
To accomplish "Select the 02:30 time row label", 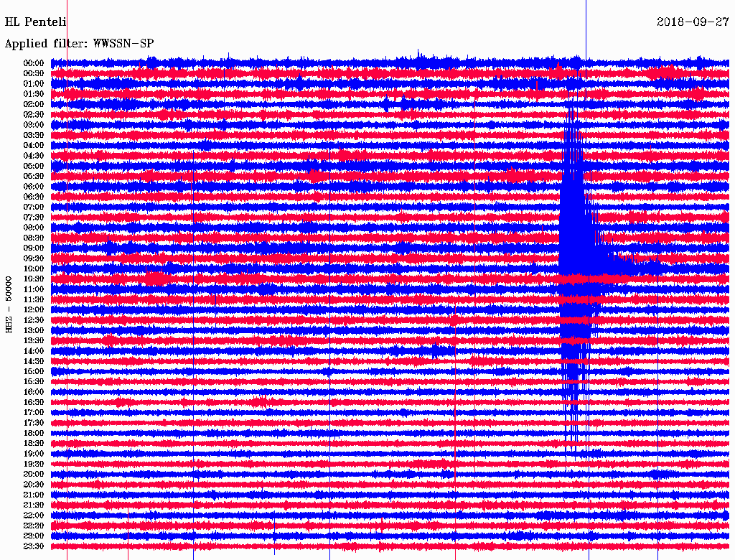I will coord(33,115).
